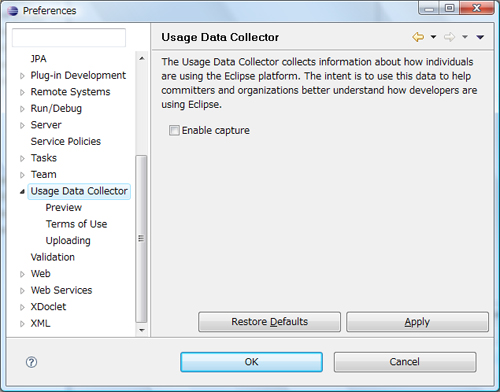
Task: Click the forward navigation arrow icon
Action: click(x=449, y=37)
